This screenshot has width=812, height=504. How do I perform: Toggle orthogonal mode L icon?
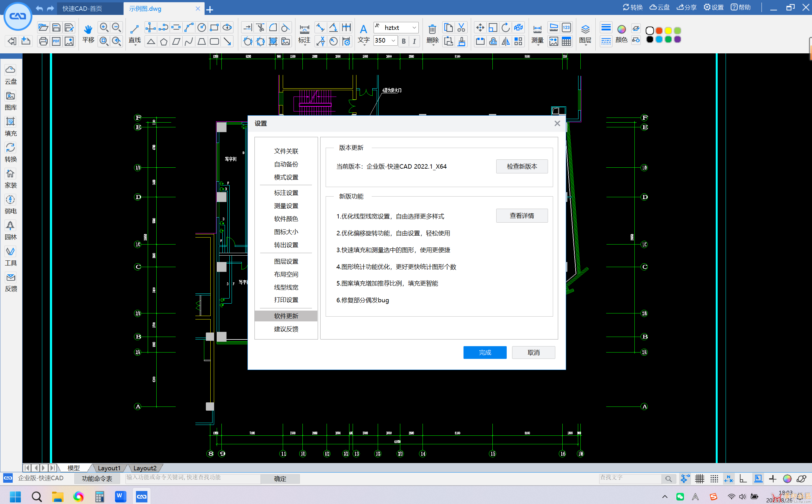tap(743, 479)
